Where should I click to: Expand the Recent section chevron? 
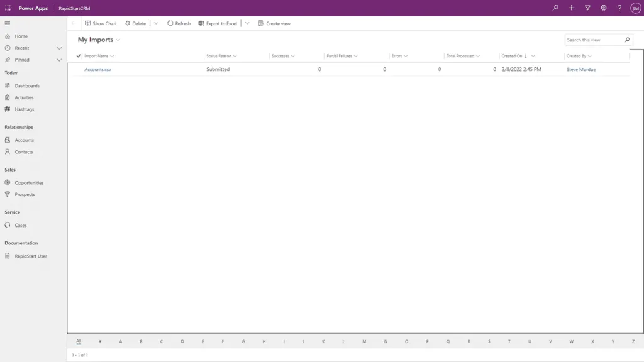[60, 48]
